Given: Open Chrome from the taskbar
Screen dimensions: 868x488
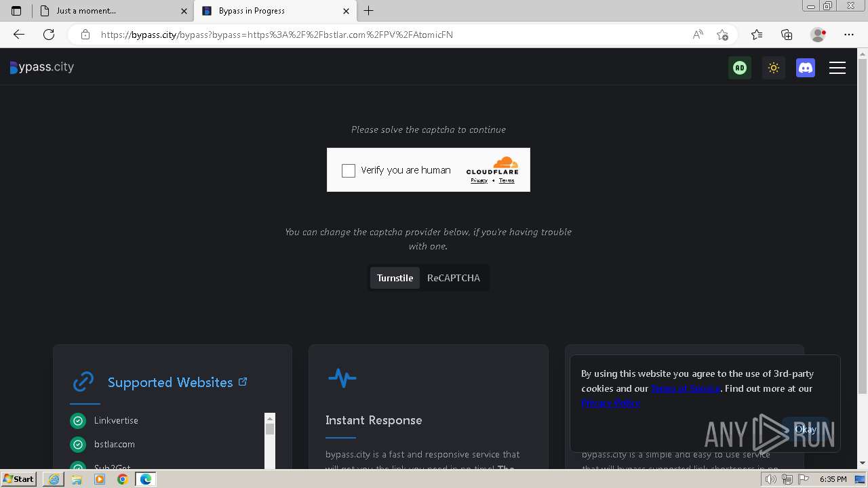Looking at the screenshot, I should [x=123, y=479].
